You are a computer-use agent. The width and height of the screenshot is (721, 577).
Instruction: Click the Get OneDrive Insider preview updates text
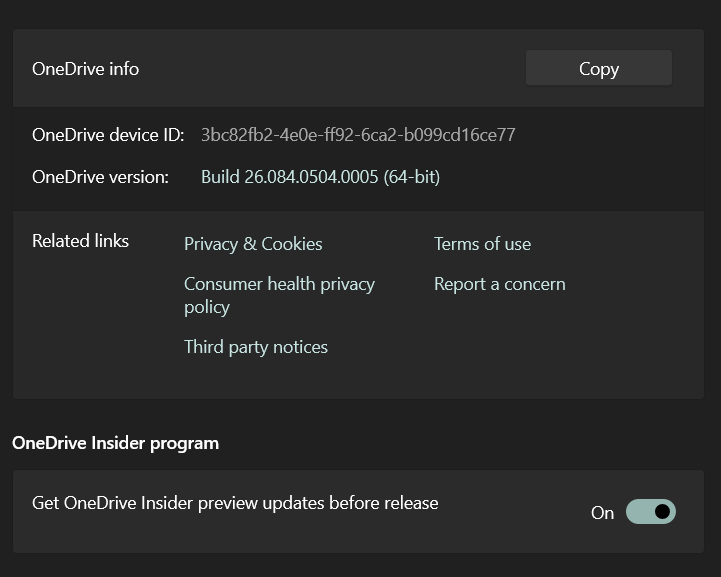[x=235, y=503]
